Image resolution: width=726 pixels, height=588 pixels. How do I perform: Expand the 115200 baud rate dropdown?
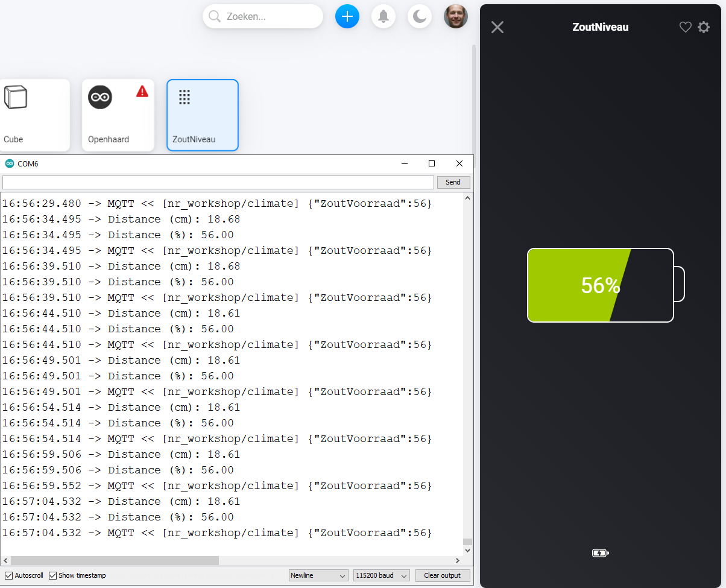pyautogui.click(x=381, y=575)
